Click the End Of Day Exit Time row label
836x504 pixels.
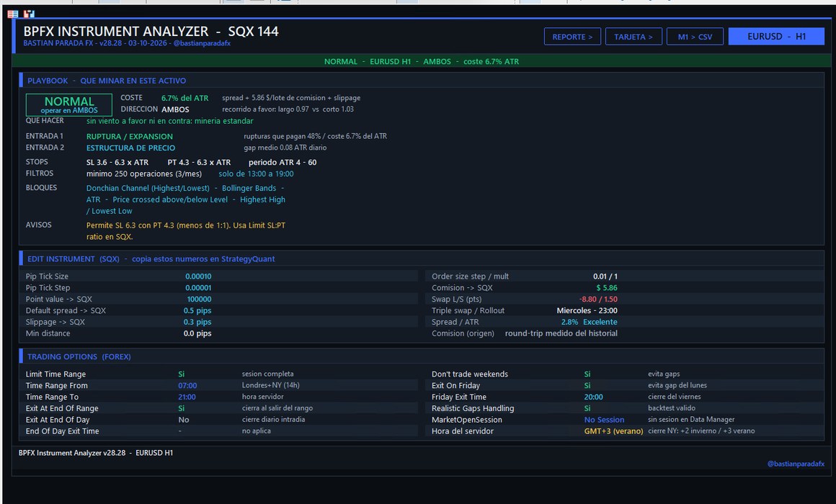coord(63,431)
